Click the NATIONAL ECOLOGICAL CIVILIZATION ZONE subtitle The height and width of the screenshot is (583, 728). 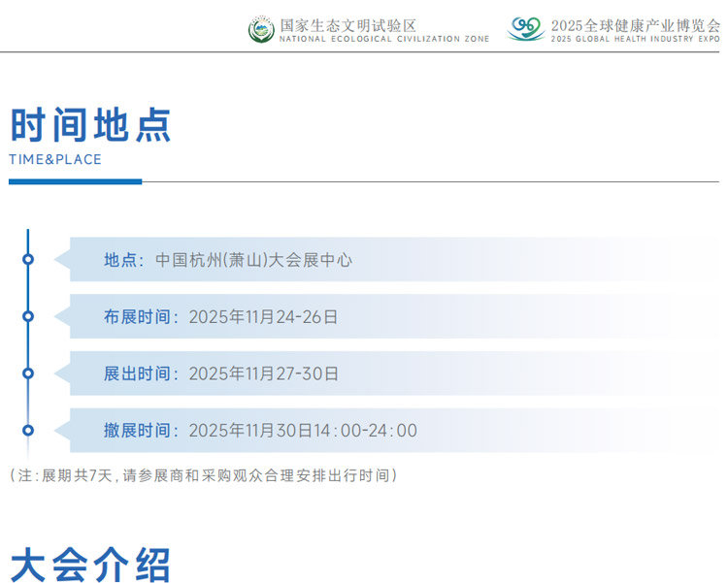tap(384, 39)
